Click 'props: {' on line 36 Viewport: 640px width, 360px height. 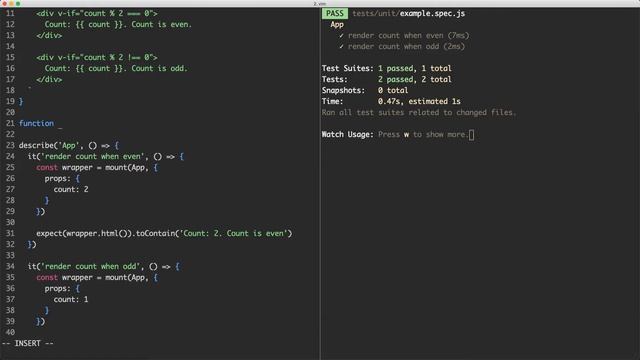point(62,289)
